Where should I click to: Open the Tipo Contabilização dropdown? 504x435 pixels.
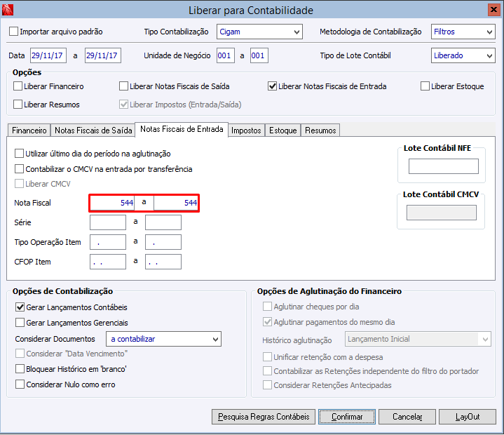(259, 32)
